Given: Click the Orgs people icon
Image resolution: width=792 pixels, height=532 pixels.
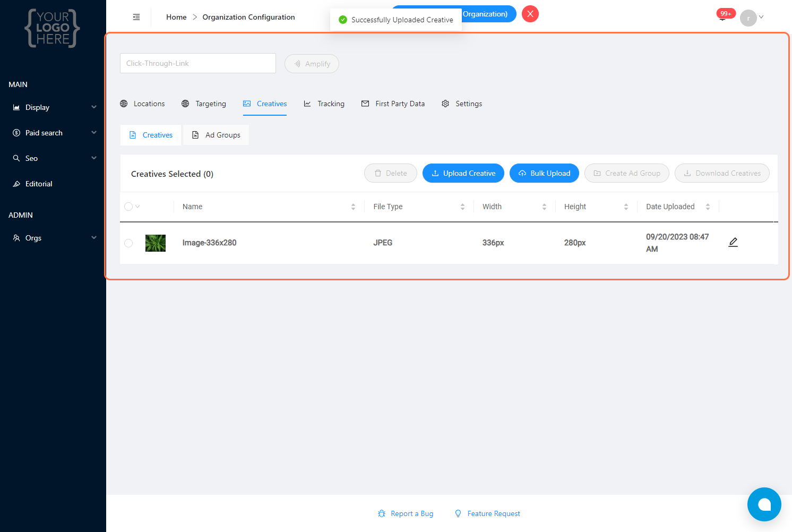Looking at the screenshot, I should (16, 238).
